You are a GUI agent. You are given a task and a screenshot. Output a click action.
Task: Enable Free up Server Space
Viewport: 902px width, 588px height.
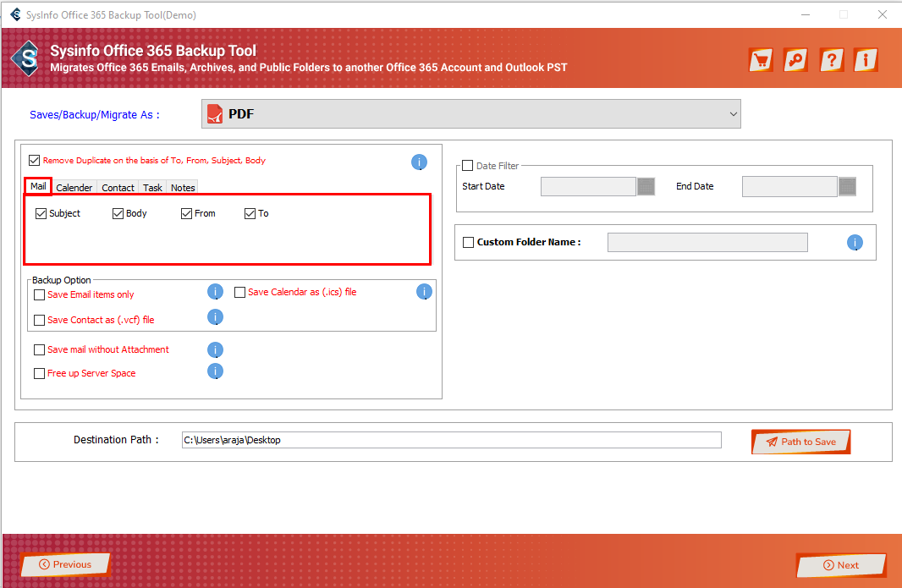pyautogui.click(x=39, y=373)
